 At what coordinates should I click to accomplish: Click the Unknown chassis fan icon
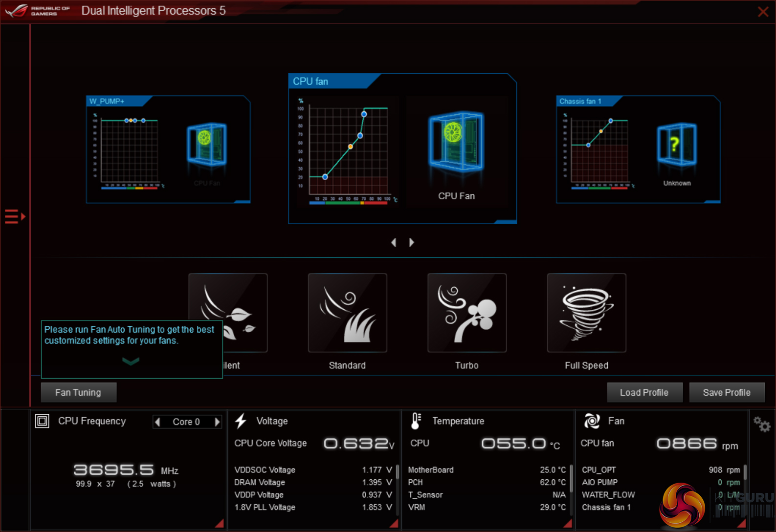(677, 144)
